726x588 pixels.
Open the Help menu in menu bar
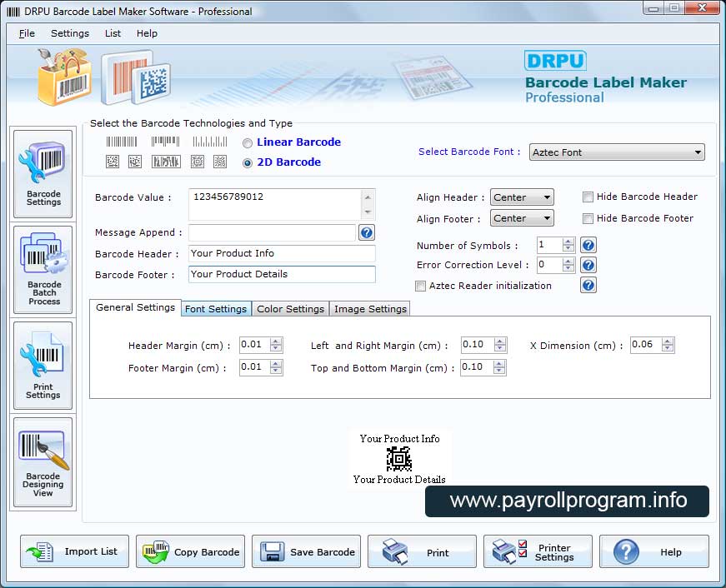147,33
